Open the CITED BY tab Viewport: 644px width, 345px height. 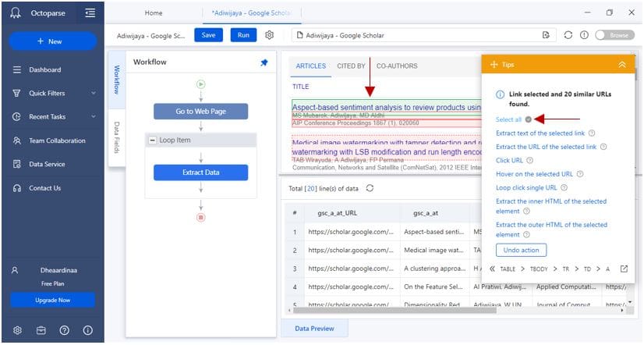coord(351,66)
